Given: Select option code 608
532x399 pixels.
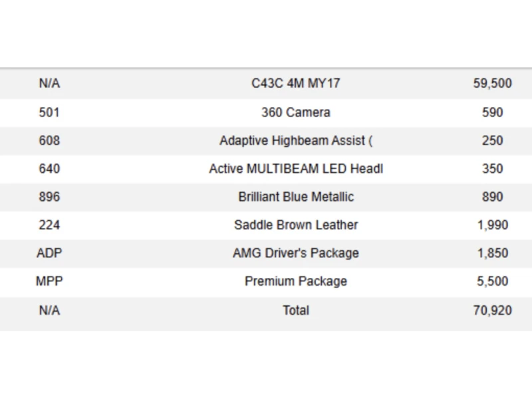Looking at the screenshot, I should (x=49, y=140).
